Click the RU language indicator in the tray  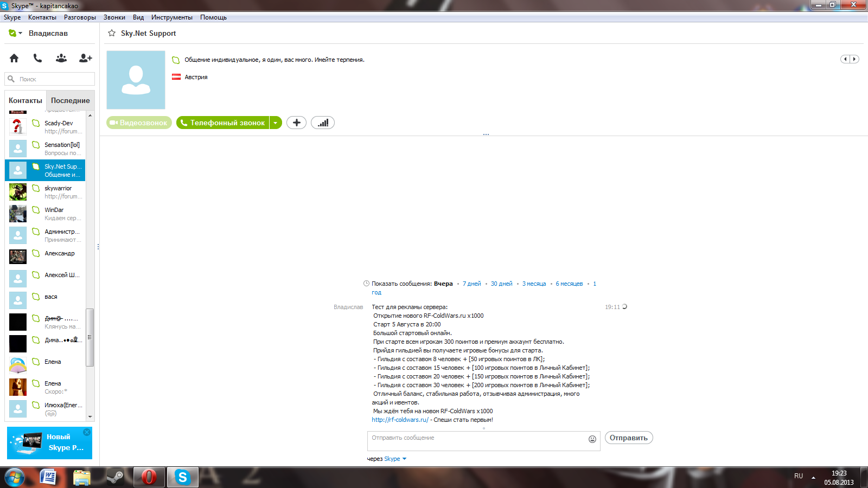[799, 476]
